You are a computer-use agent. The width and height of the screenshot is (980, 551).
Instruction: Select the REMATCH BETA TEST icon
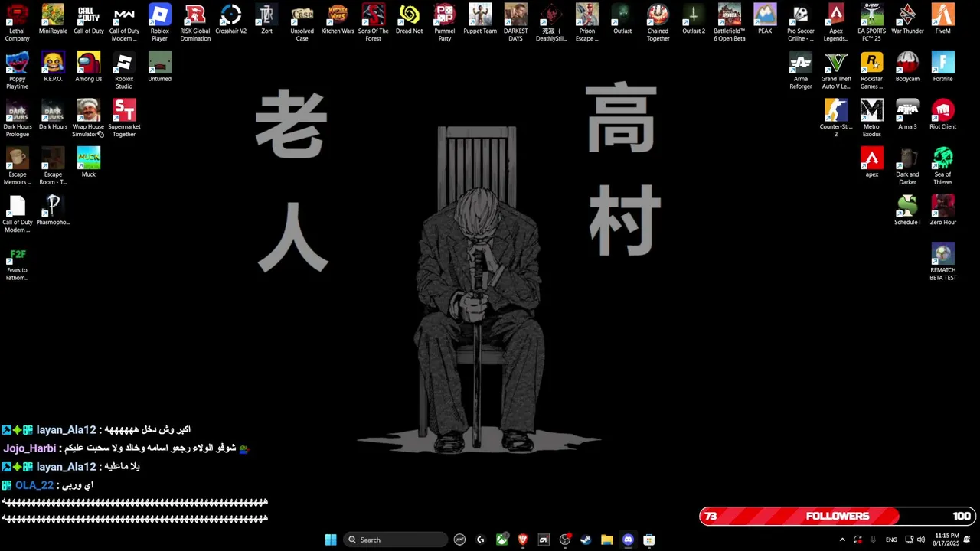(942, 262)
